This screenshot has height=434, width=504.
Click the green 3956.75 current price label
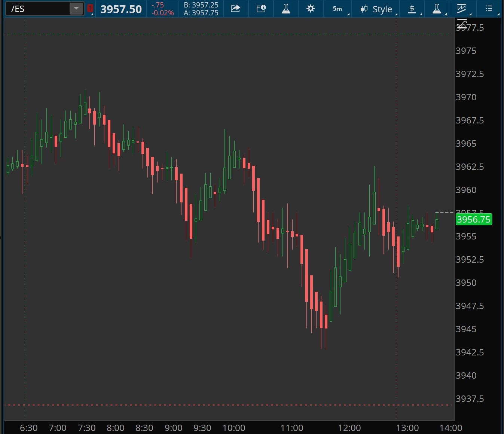473,219
